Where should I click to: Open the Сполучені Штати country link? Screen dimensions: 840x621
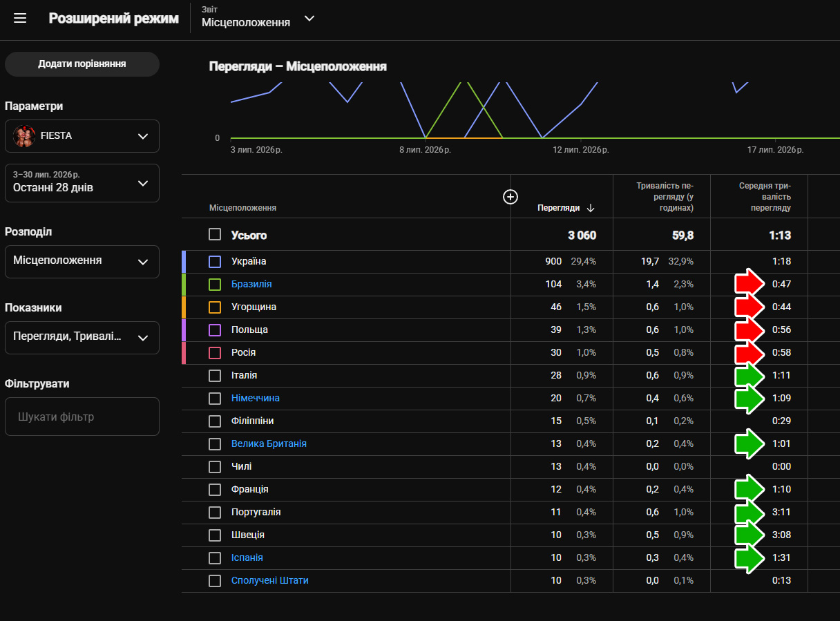pyautogui.click(x=270, y=580)
